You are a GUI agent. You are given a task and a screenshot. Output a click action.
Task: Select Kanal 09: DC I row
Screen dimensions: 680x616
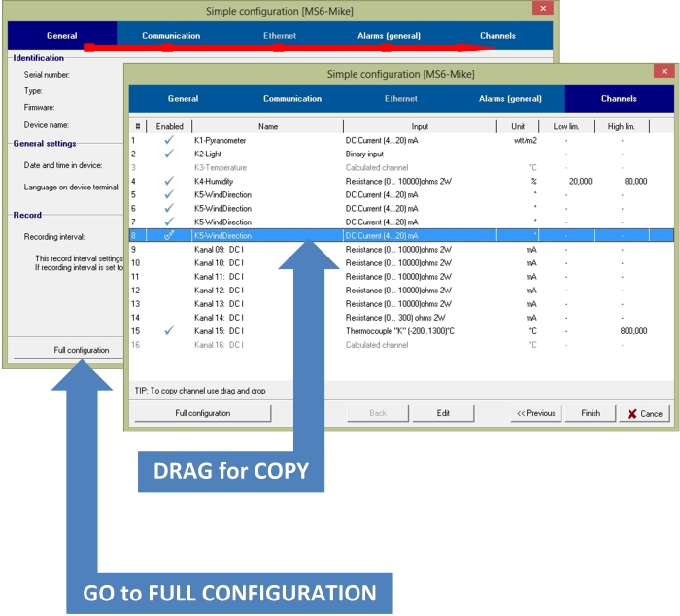tap(401, 250)
